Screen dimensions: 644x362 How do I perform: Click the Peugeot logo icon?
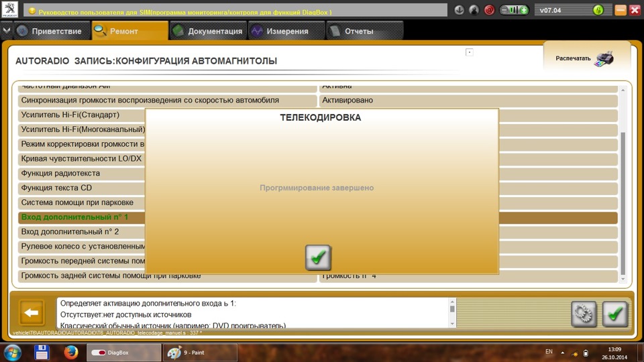pyautogui.click(x=10, y=9)
